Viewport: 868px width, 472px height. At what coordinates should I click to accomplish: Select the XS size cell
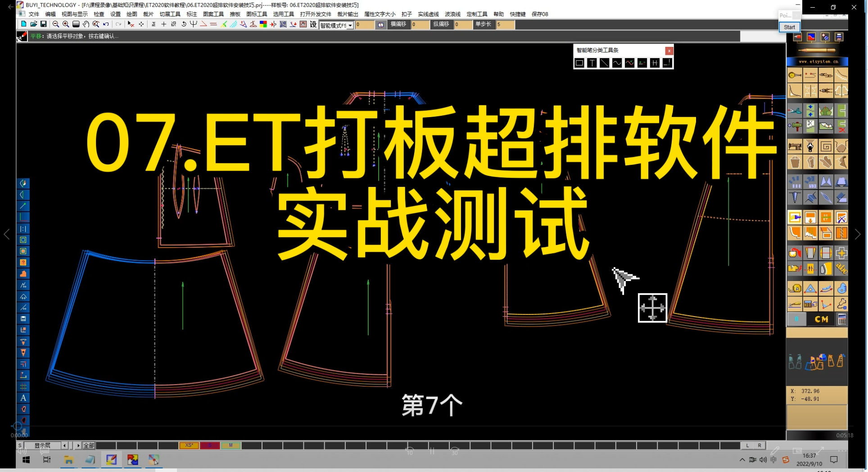[189, 445]
